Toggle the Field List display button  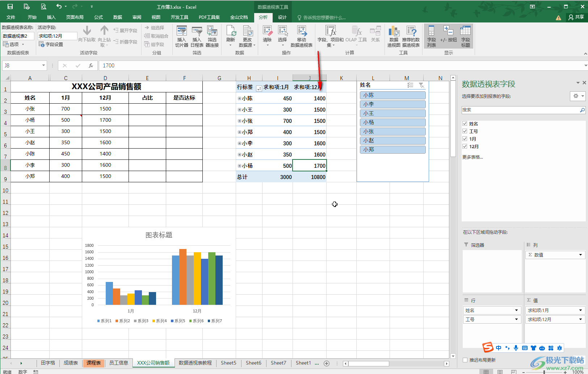432,36
